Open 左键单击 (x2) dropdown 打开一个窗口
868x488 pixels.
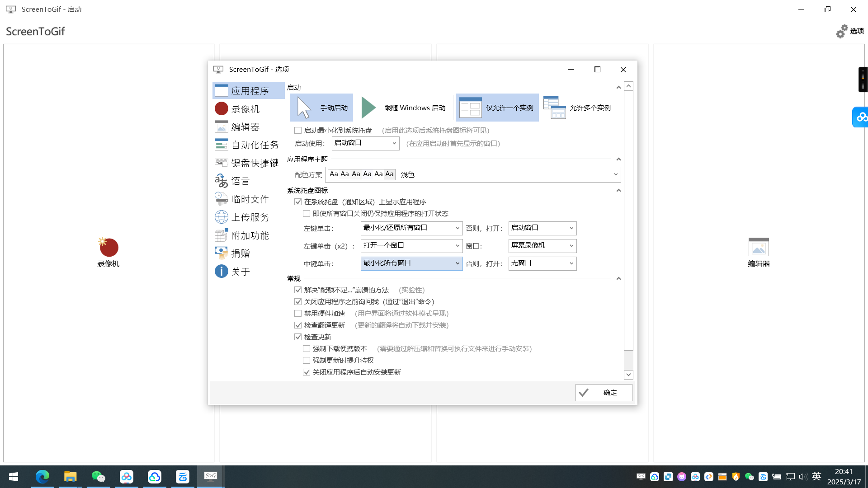[x=411, y=246]
